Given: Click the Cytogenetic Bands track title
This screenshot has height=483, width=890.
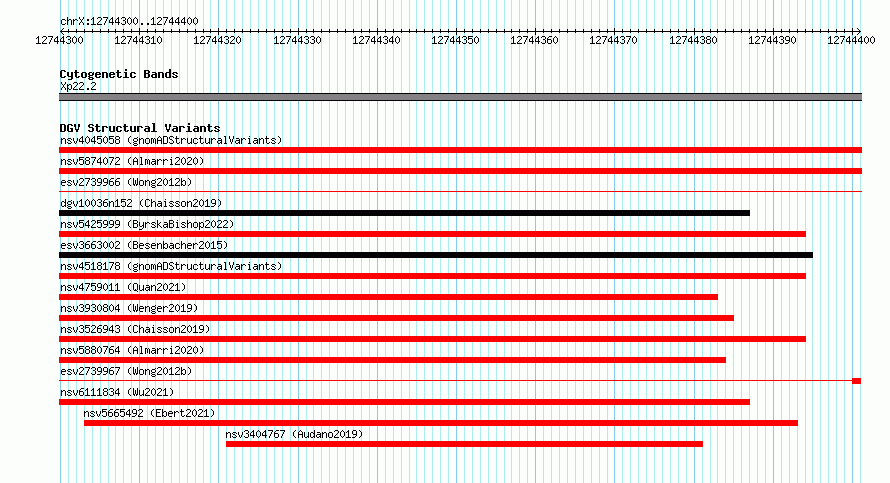Looking at the screenshot, I should click(x=119, y=74).
